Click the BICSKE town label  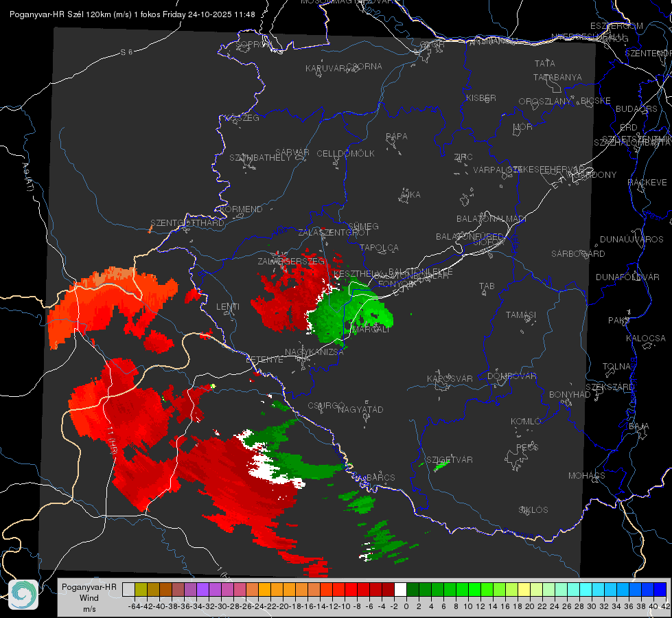(x=596, y=101)
